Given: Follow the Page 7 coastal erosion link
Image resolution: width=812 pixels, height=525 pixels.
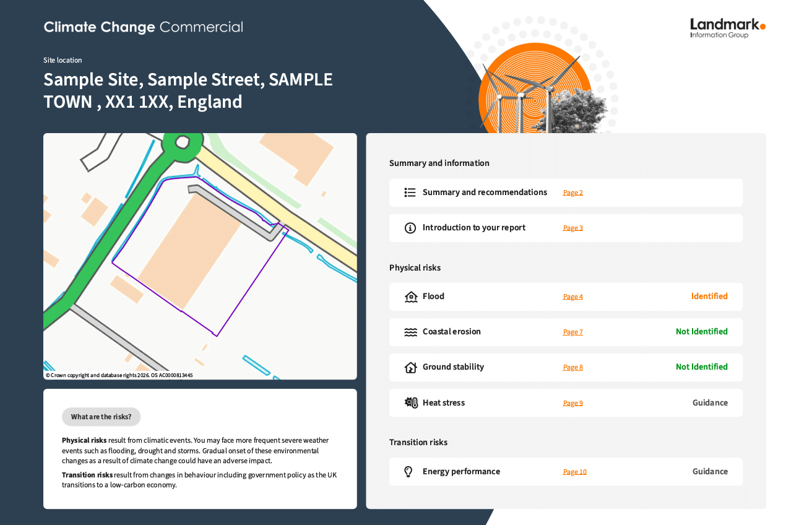Looking at the screenshot, I should coord(572,332).
